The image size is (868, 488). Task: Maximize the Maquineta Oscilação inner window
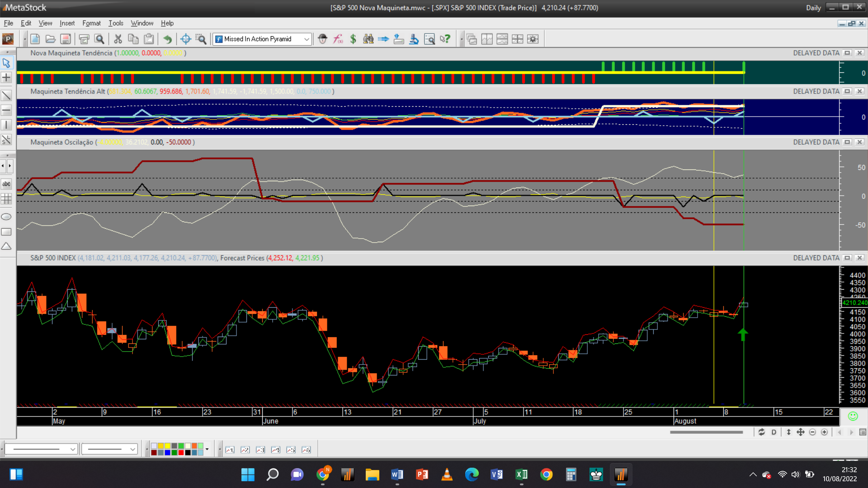[x=848, y=142]
